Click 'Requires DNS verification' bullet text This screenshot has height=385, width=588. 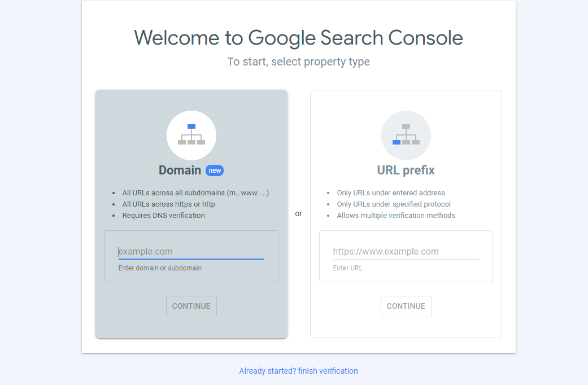[x=163, y=216]
